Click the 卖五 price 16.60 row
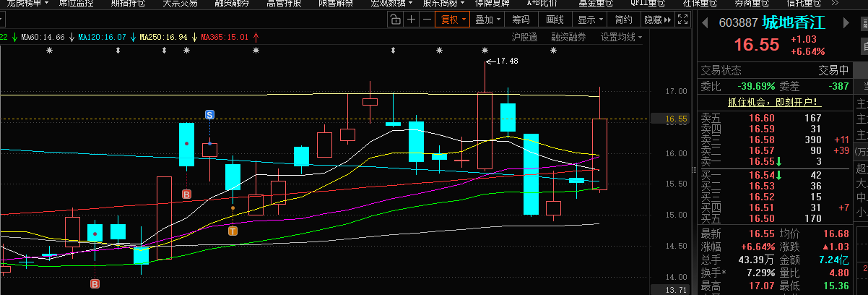 (776, 118)
